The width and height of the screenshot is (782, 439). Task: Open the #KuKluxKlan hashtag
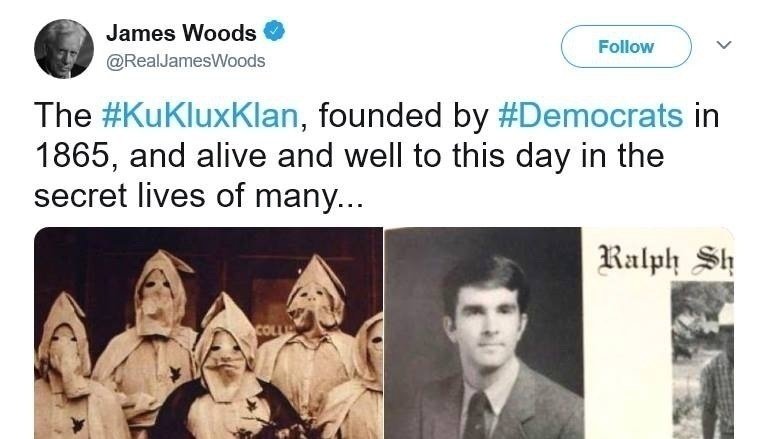pyautogui.click(x=199, y=116)
